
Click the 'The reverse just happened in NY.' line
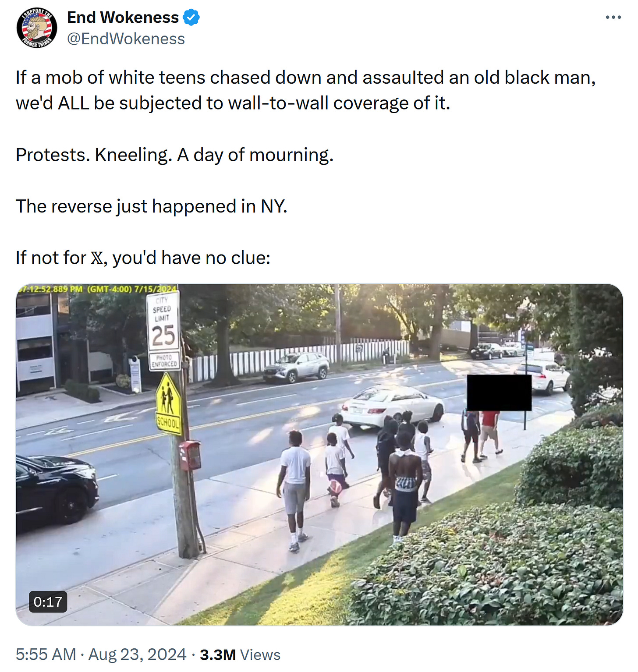tap(152, 206)
